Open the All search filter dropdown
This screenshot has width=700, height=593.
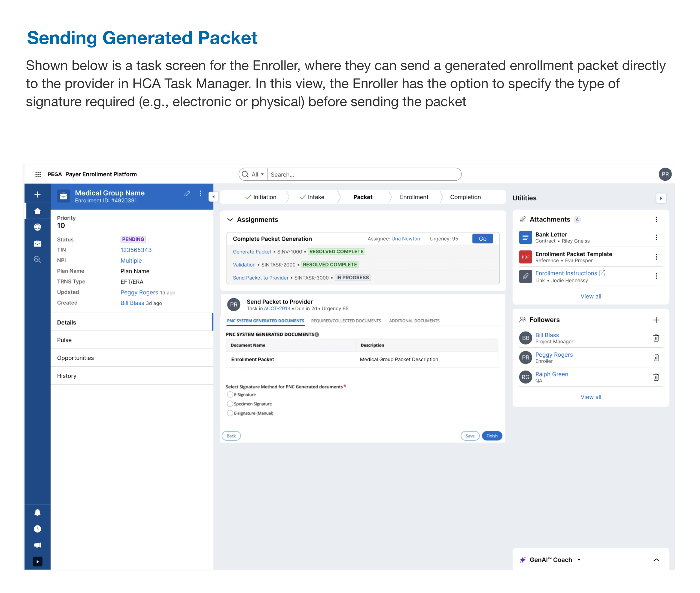coord(257,175)
